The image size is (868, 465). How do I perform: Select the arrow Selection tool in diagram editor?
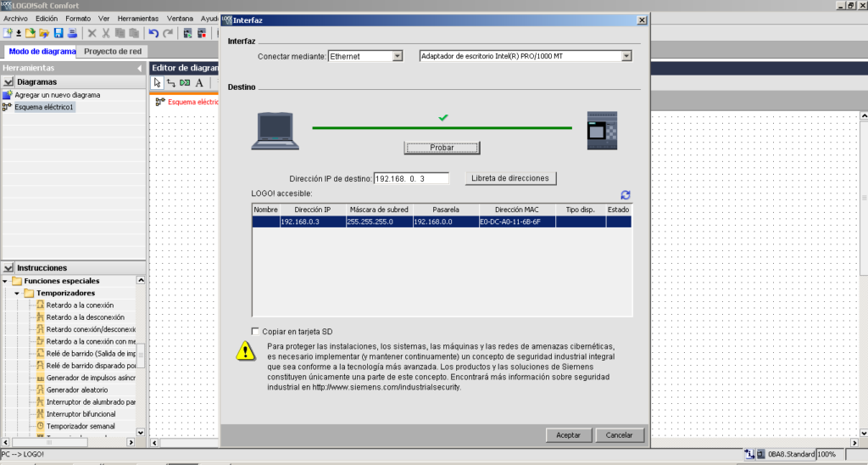(157, 82)
